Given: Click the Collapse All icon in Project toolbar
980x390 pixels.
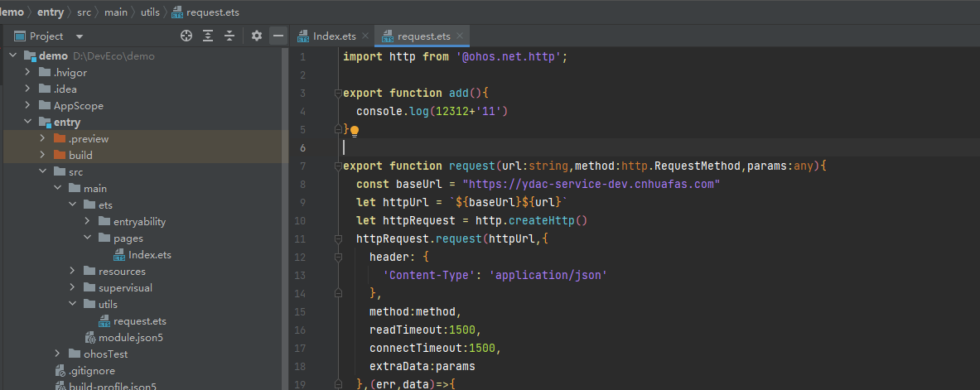Looking at the screenshot, I should (x=229, y=36).
